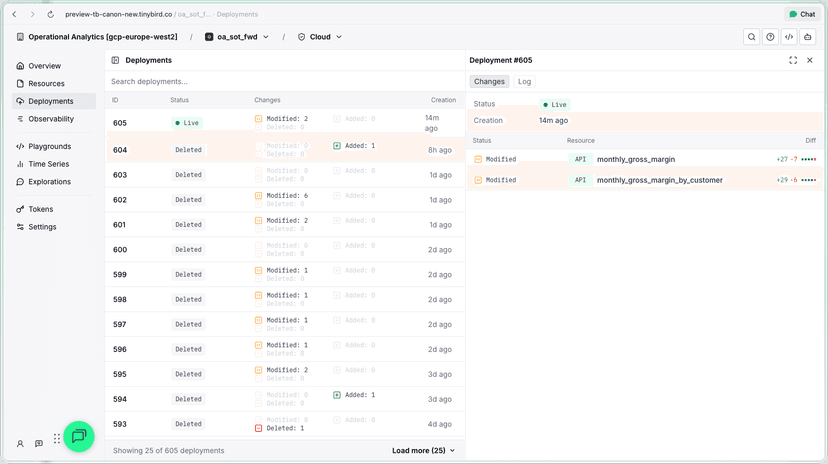Open the Load more (25) dropdown

(423, 450)
